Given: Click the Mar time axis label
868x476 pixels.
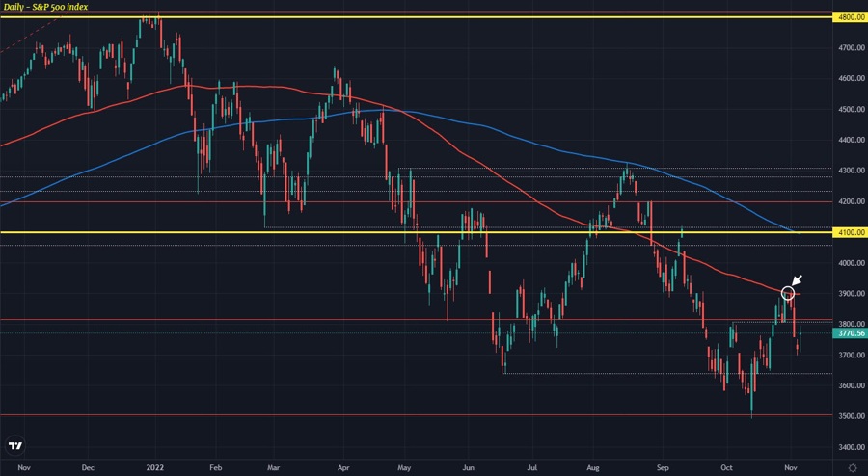Looking at the screenshot, I should 274,467.
